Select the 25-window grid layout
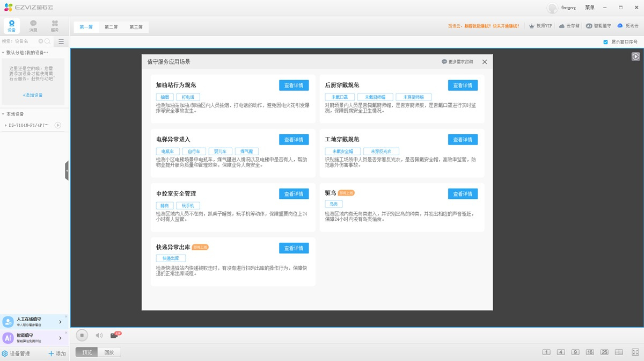The height and width of the screenshot is (361, 644). [x=604, y=352]
